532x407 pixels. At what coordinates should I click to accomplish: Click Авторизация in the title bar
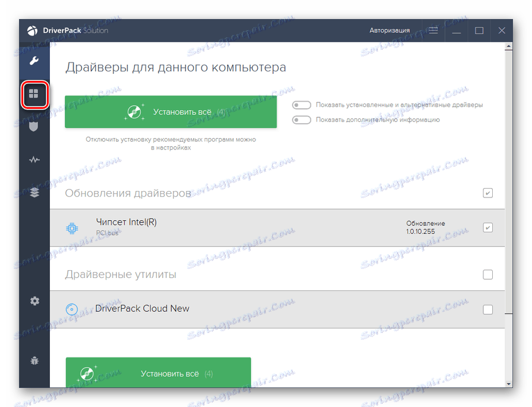(389, 30)
